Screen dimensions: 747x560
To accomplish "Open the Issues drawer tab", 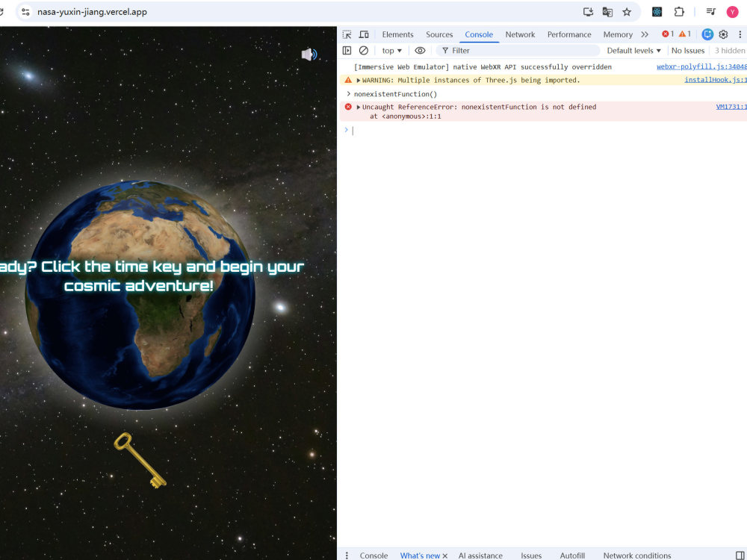I will pos(530,556).
